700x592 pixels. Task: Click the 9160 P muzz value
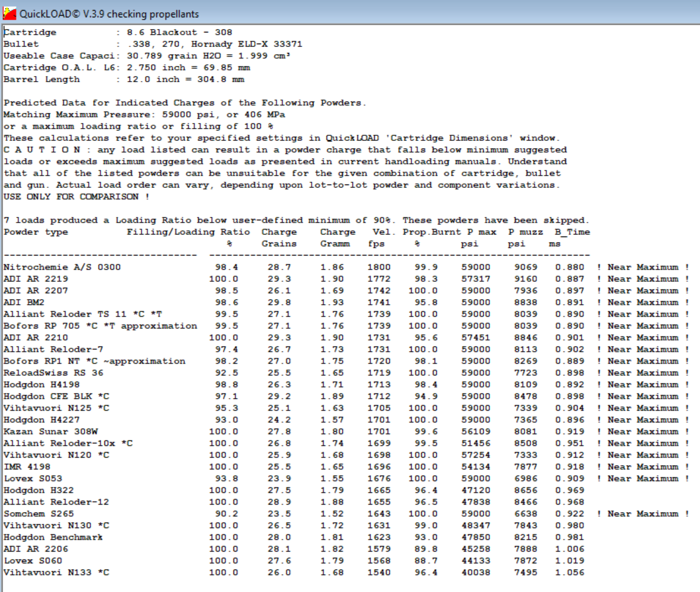pos(526,279)
